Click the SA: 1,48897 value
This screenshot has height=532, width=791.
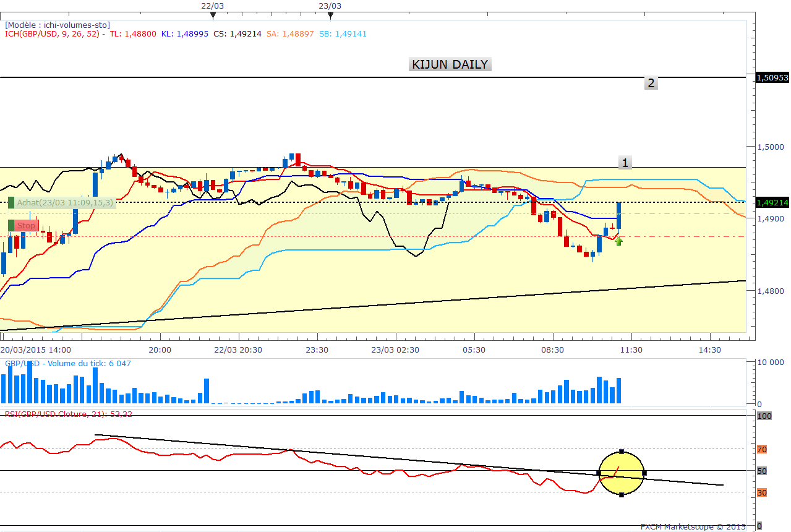(x=290, y=34)
